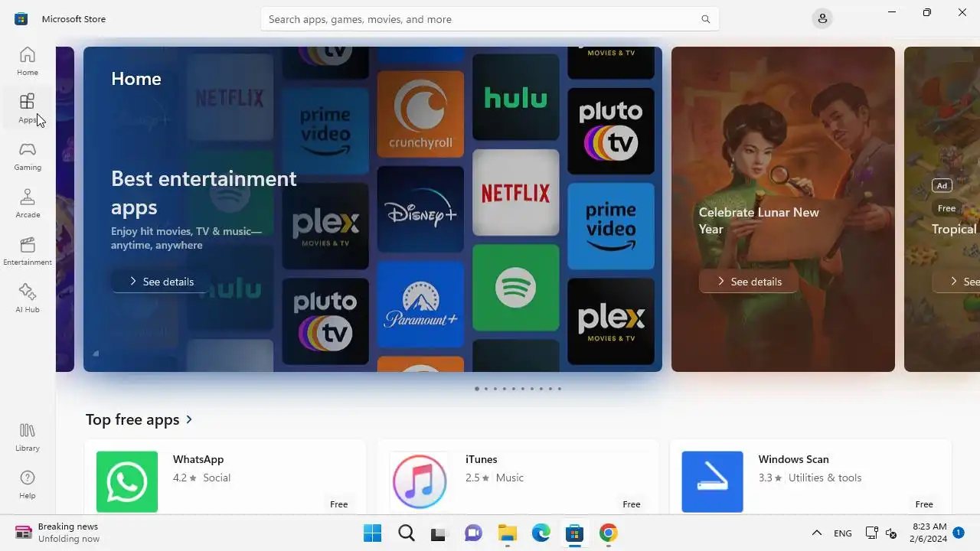The width and height of the screenshot is (980, 551).
Task: Click the Spotify tile in the banner
Action: pos(515,288)
